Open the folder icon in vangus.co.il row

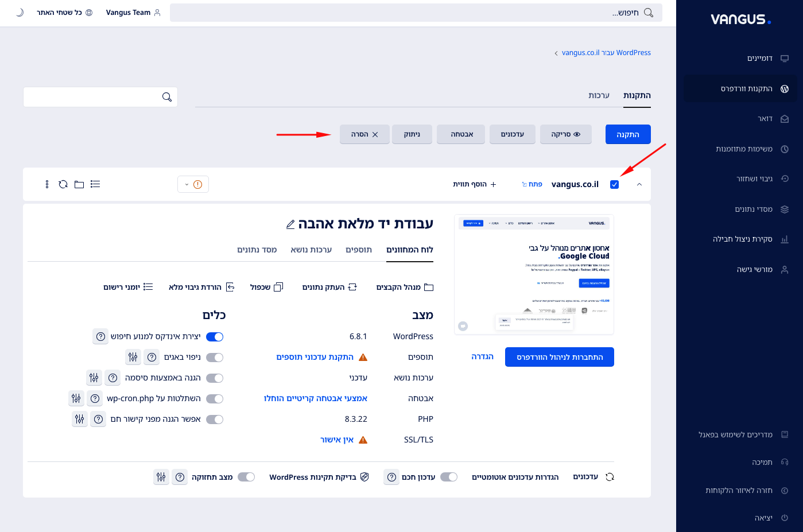click(79, 184)
